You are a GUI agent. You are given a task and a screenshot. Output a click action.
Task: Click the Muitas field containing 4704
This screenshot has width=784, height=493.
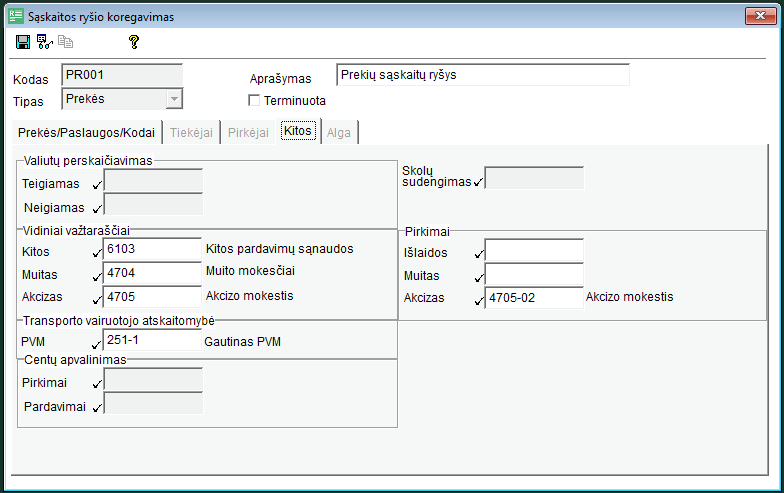153,273
